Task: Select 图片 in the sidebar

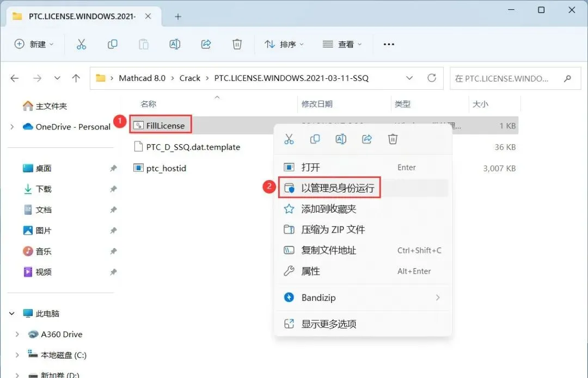Action: (x=37, y=231)
